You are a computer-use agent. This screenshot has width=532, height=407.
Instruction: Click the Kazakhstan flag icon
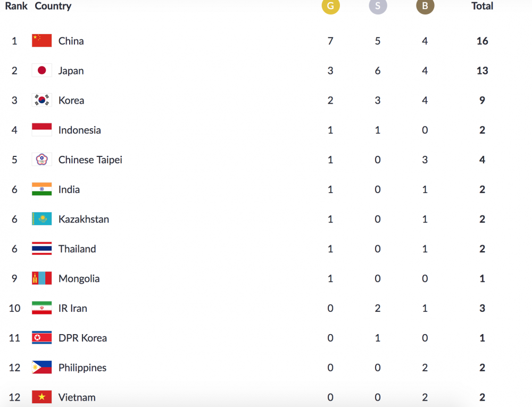[41, 219]
